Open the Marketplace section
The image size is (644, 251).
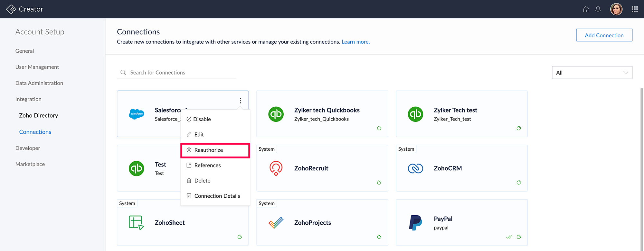(x=30, y=164)
